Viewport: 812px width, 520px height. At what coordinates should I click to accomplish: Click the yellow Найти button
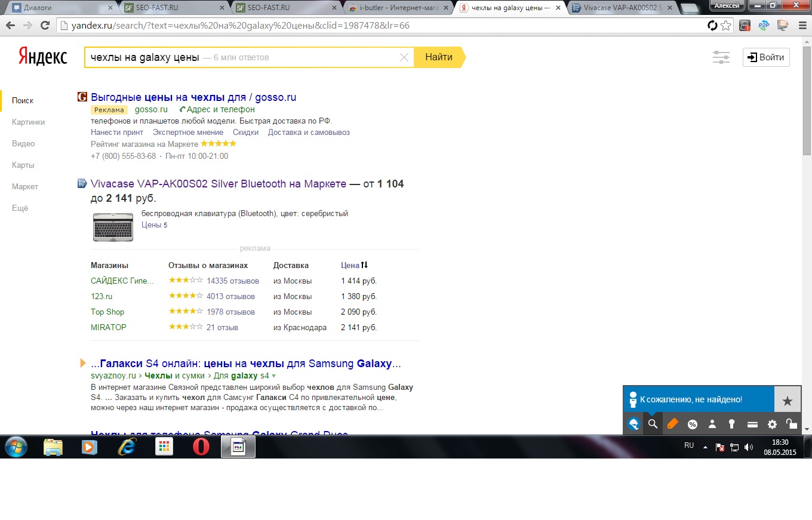pos(439,57)
